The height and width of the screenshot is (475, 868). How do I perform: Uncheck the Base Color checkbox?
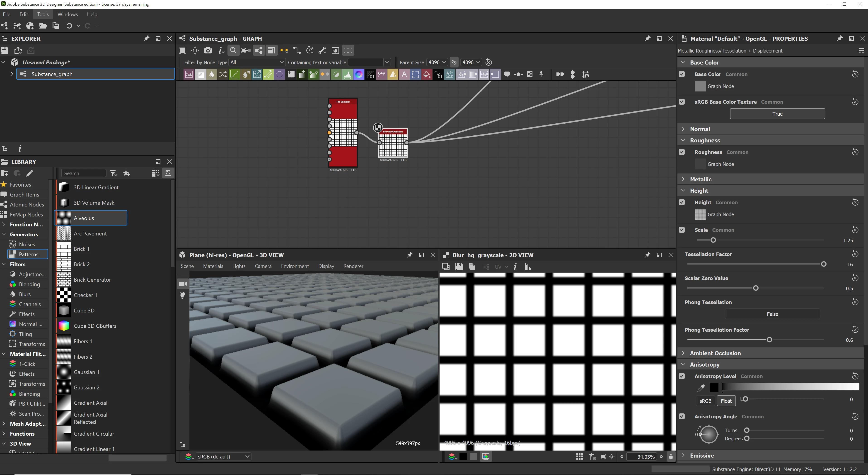682,74
